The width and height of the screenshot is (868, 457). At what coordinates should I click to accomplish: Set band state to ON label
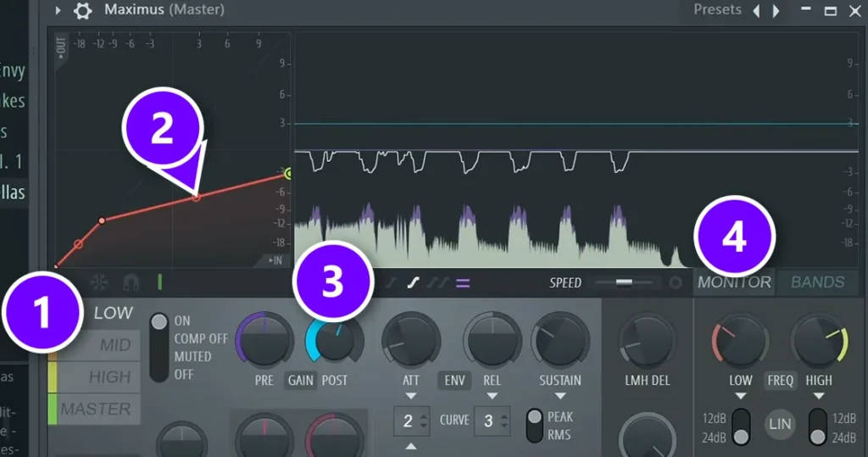click(x=182, y=320)
